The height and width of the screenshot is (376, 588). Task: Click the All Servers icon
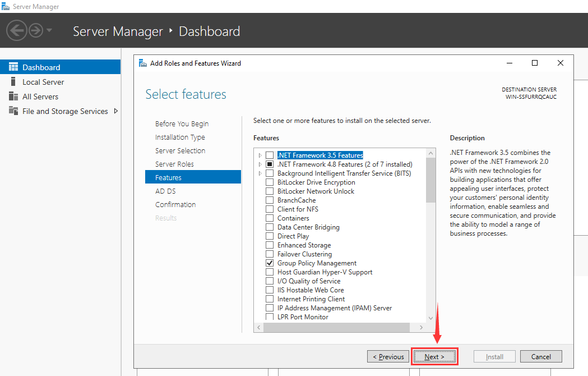13,97
